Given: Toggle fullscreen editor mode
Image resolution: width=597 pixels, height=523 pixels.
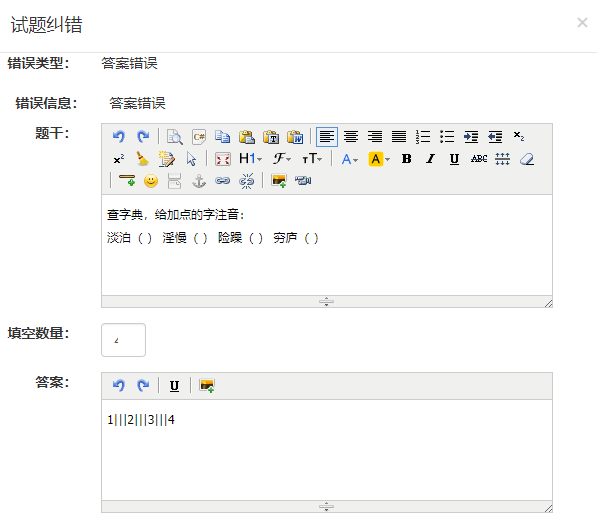Looking at the screenshot, I should click(223, 159).
